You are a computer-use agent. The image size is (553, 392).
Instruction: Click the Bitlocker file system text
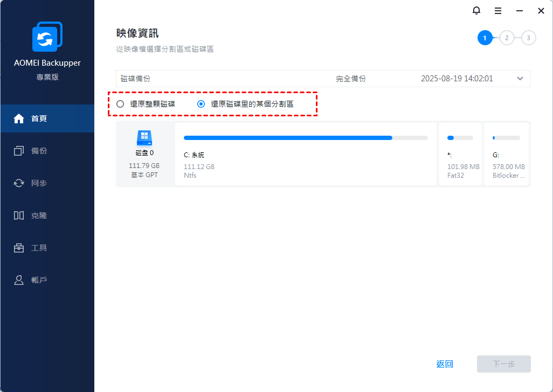pyautogui.click(x=509, y=175)
